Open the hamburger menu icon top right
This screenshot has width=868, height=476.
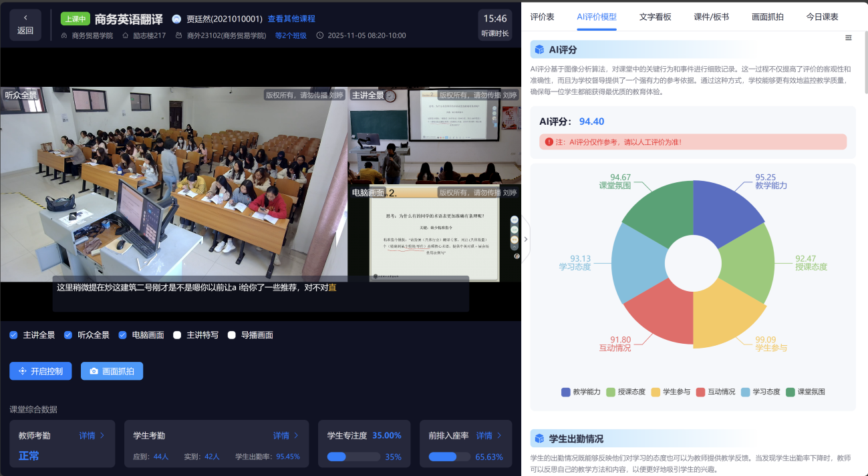pyautogui.click(x=849, y=37)
